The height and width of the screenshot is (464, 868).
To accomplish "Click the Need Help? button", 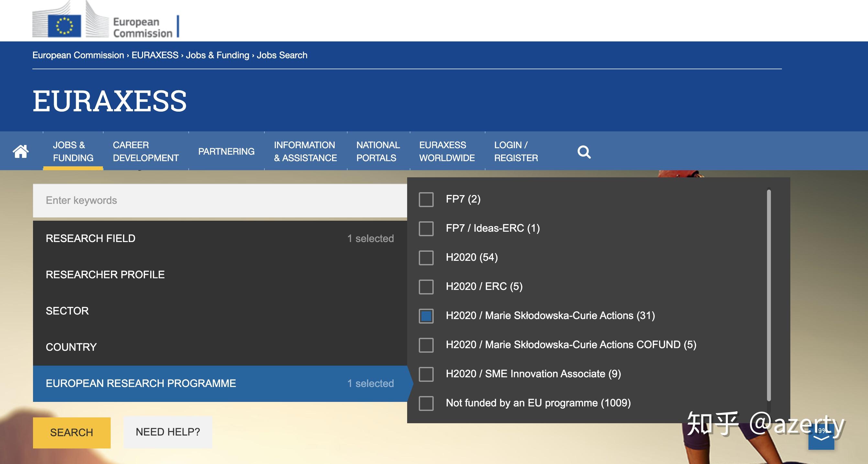I will coord(168,432).
